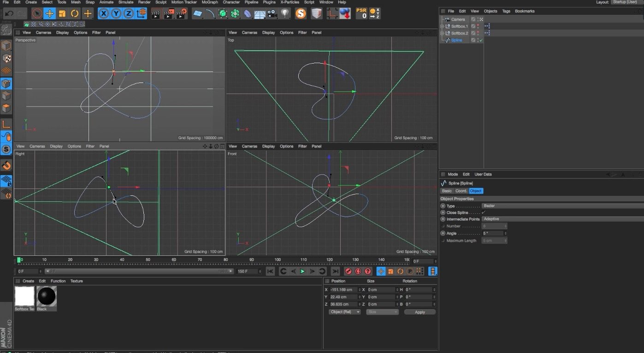Open Intermediate Points Adaptive dropdown
Screen dimensions: 644x353
(562, 219)
